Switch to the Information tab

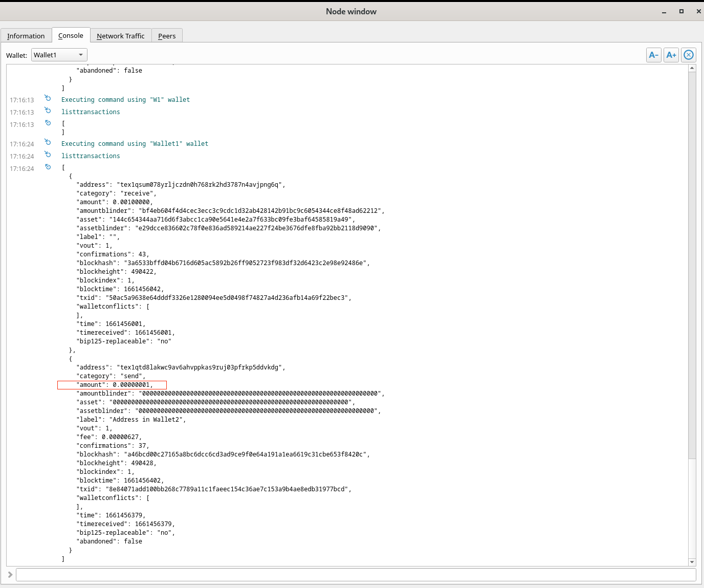26,35
